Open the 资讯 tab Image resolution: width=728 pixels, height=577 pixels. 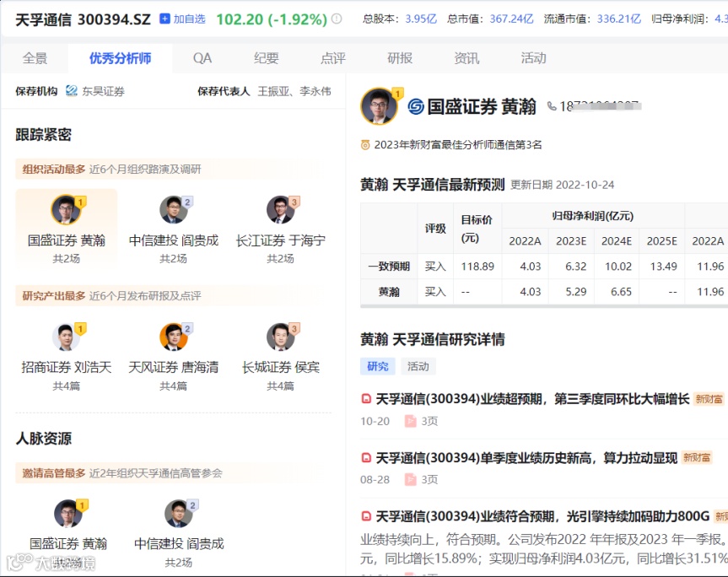(x=466, y=58)
